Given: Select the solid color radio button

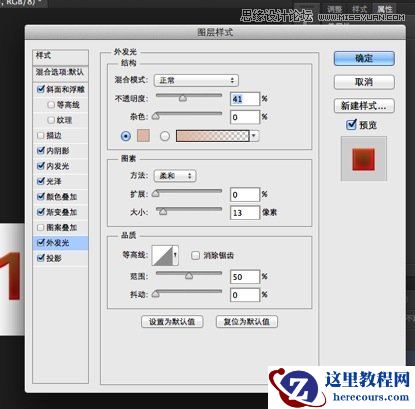Looking at the screenshot, I should tap(126, 136).
